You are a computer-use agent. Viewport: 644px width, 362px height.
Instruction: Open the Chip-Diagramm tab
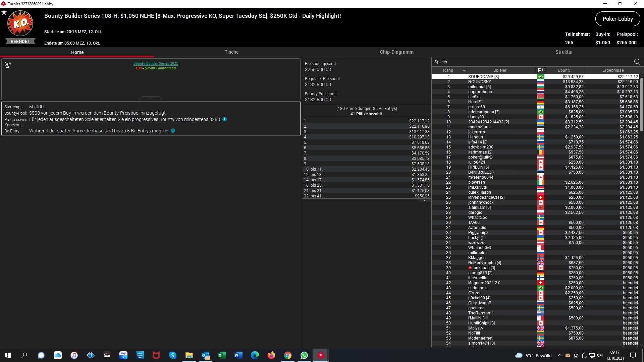(396, 52)
